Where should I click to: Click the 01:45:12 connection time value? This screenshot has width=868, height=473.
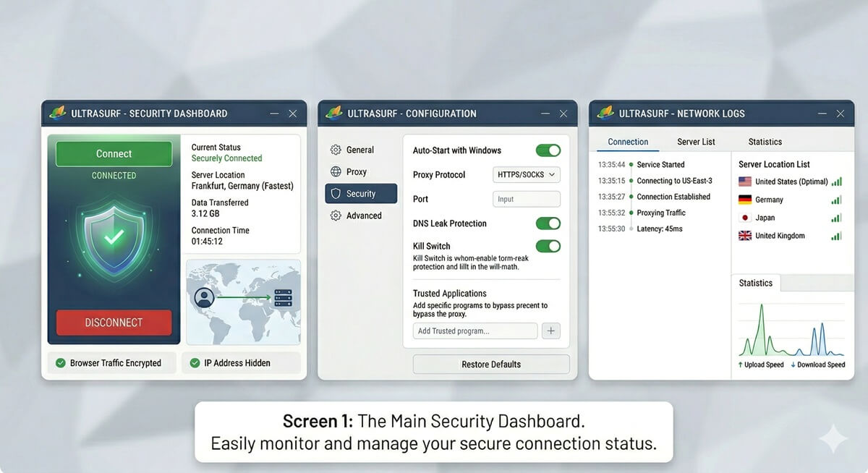(x=207, y=241)
